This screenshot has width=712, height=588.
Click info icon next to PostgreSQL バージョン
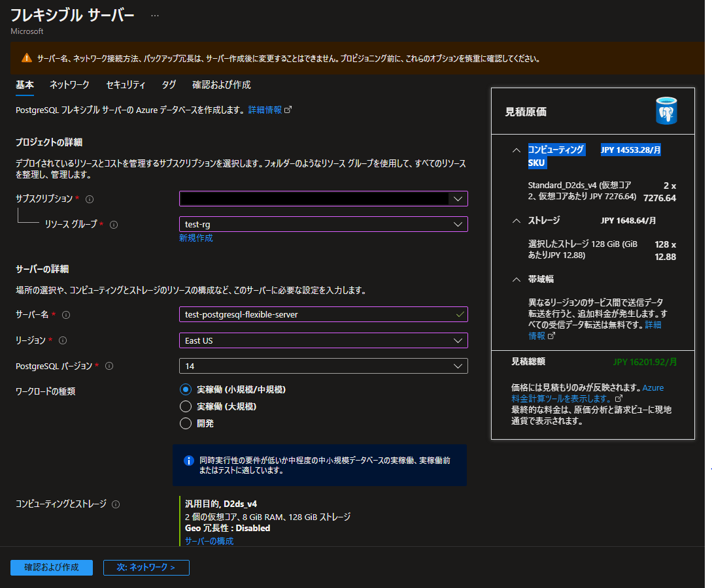[x=109, y=366]
